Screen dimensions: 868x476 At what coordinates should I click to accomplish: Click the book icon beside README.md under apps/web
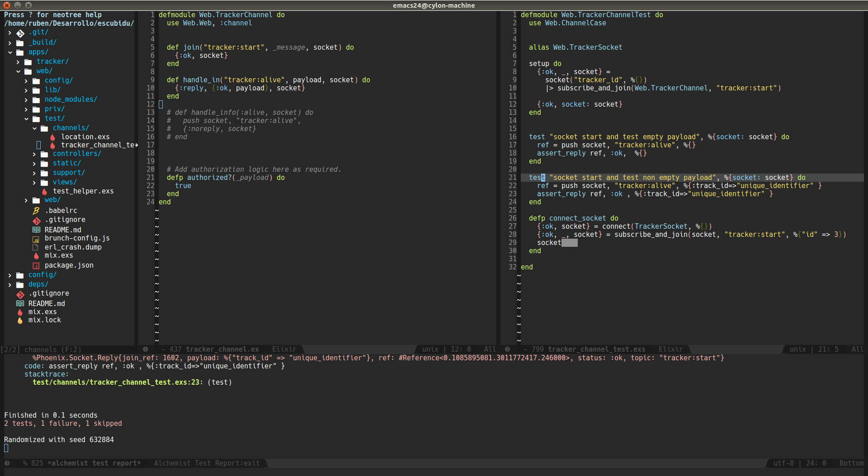point(36,230)
